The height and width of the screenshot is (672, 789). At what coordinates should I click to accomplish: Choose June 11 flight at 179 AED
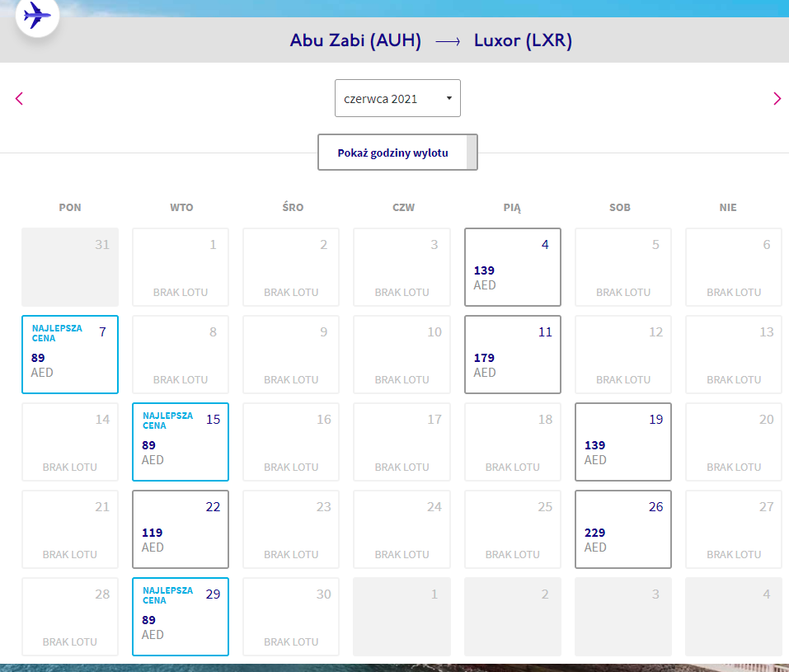512,355
